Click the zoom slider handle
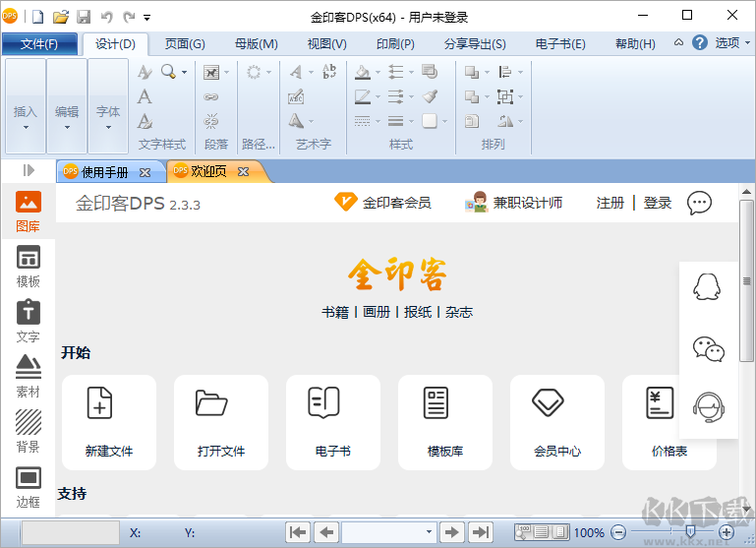Viewport: 756px width, 548px height. coord(690,531)
